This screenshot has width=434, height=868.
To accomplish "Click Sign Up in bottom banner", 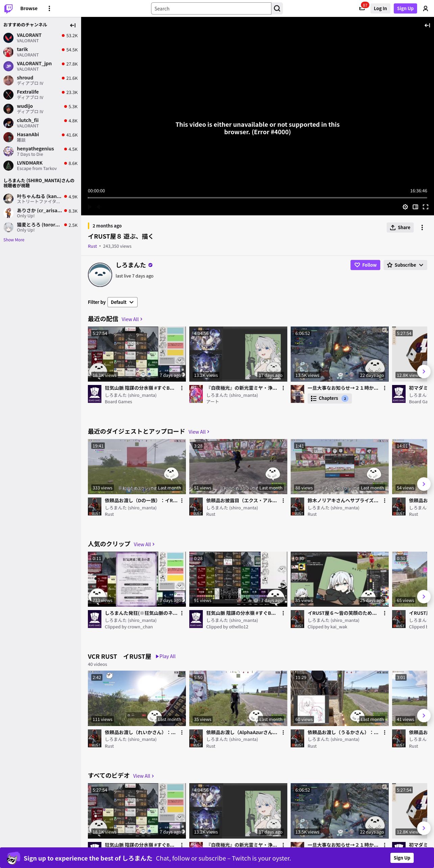I will point(402,858).
